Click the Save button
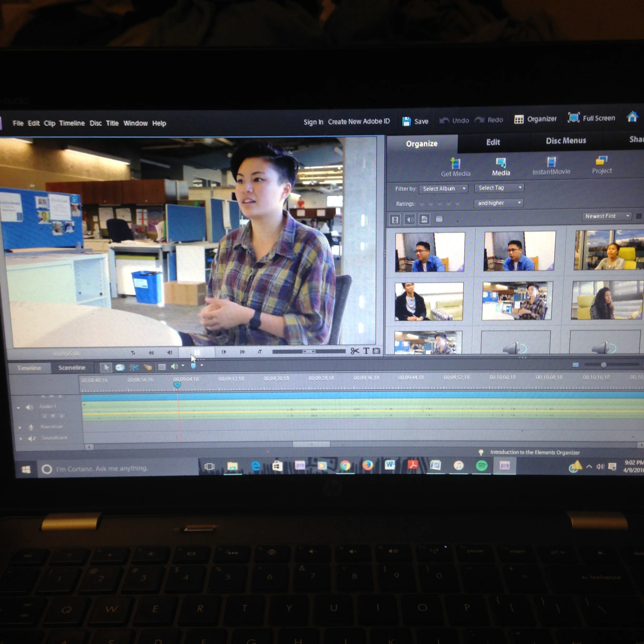The width and height of the screenshot is (644, 644). coord(415,121)
